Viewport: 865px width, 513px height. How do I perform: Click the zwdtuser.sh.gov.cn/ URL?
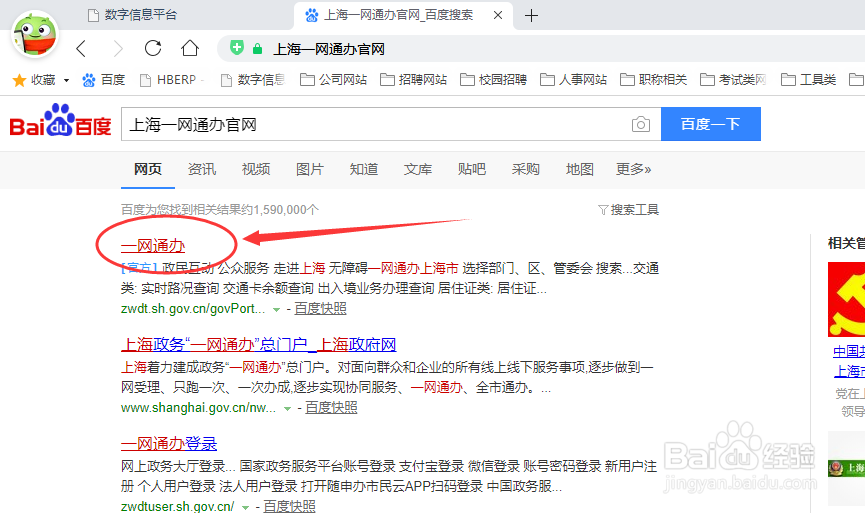(x=178, y=506)
